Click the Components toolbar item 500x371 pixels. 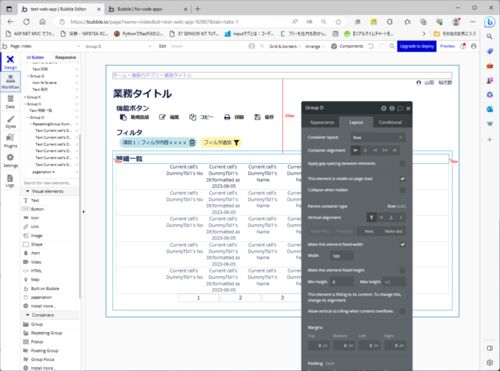pyautogui.click(x=347, y=46)
